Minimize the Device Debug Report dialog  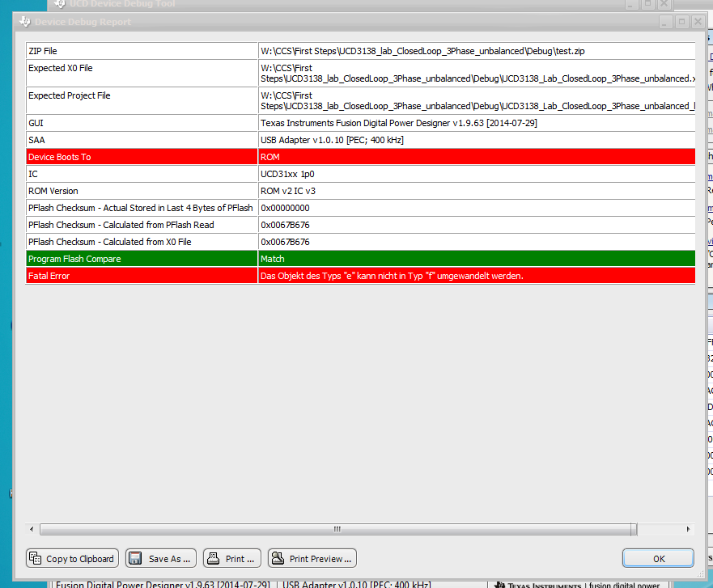pyautogui.click(x=665, y=21)
